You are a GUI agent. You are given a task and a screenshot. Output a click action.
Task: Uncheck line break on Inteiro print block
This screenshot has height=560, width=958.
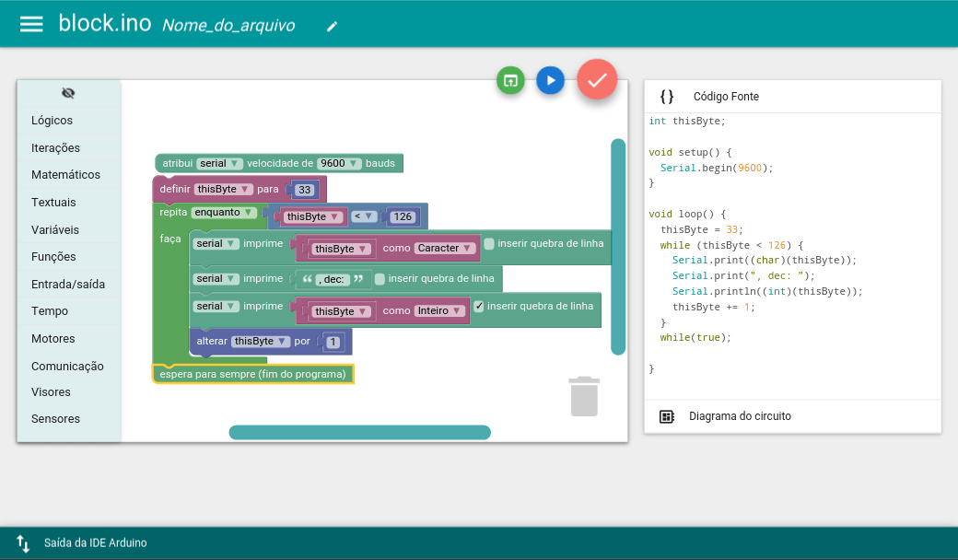[x=478, y=306]
